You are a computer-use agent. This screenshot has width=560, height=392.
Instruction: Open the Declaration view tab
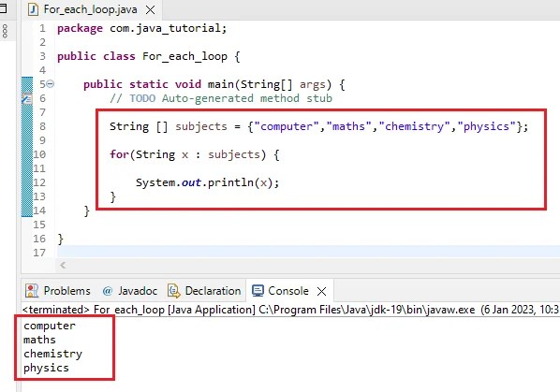[x=204, y=291]
